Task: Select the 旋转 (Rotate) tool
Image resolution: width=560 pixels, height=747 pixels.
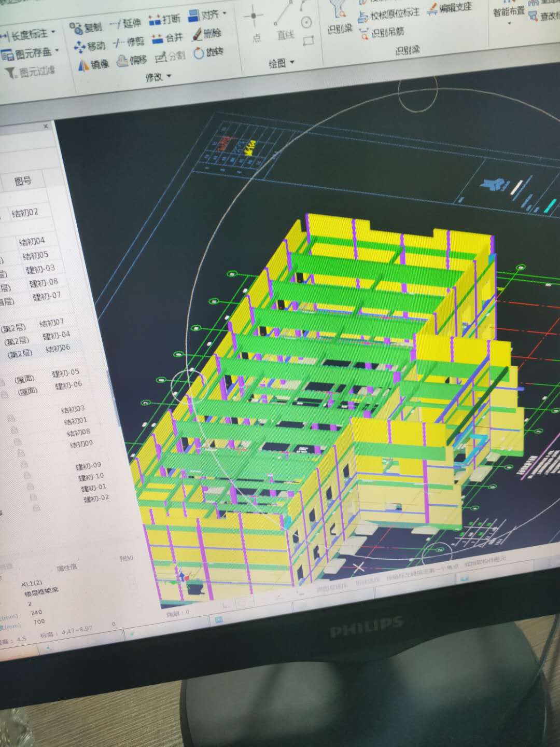Action: point(208,52)
